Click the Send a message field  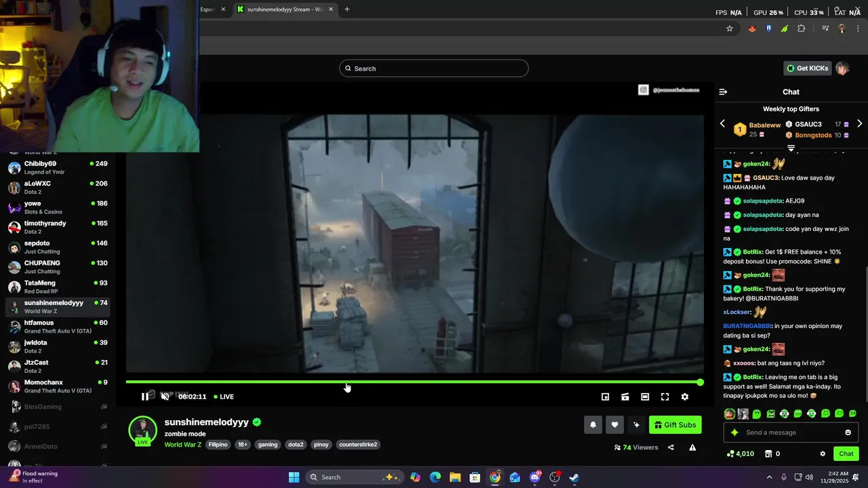pyautogui.click(x=790, y=432)
